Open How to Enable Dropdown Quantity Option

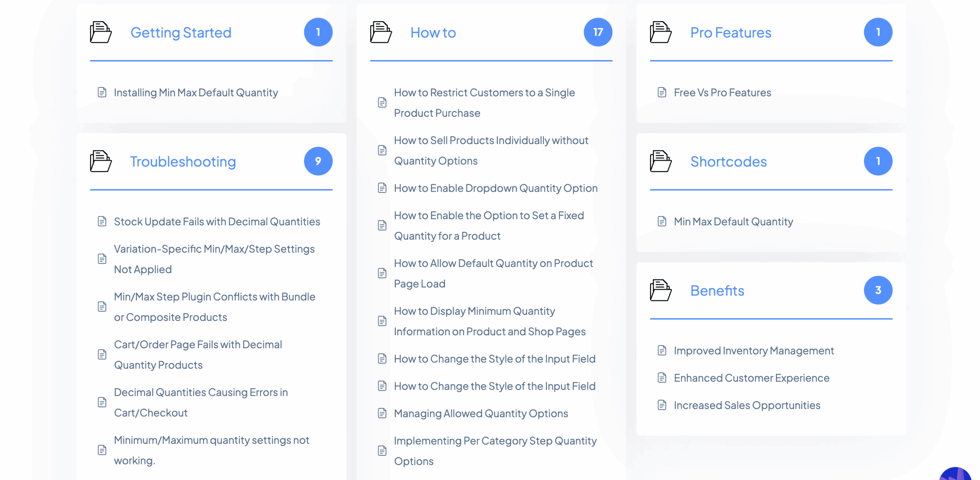pyautogui.click(x=495, y=188)
